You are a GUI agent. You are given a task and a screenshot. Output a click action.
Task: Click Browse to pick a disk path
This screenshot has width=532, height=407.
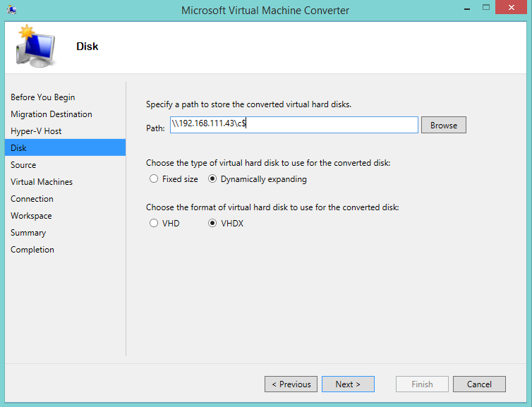tap(443, 125)
